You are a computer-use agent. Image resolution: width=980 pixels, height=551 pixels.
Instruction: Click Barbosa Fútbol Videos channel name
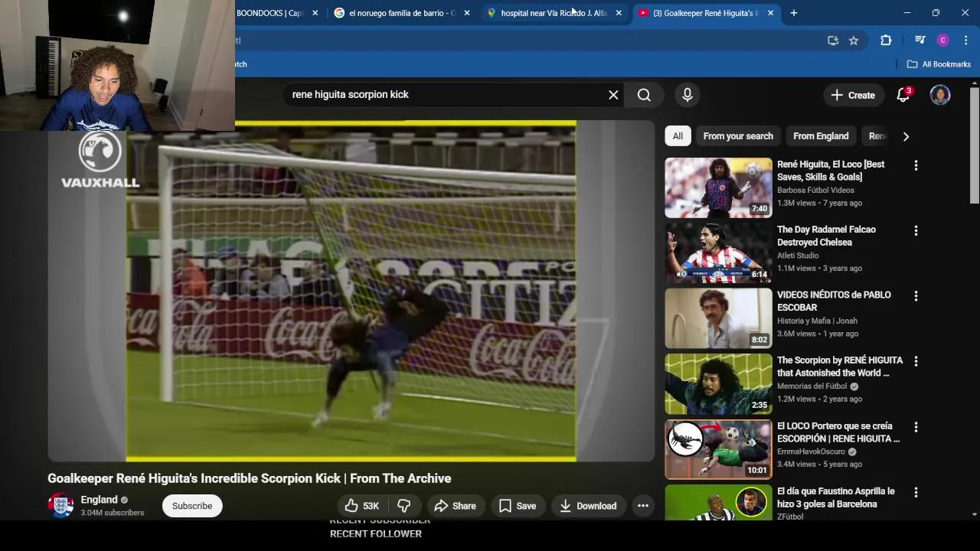pyautogui.click(x=815, y=190)
